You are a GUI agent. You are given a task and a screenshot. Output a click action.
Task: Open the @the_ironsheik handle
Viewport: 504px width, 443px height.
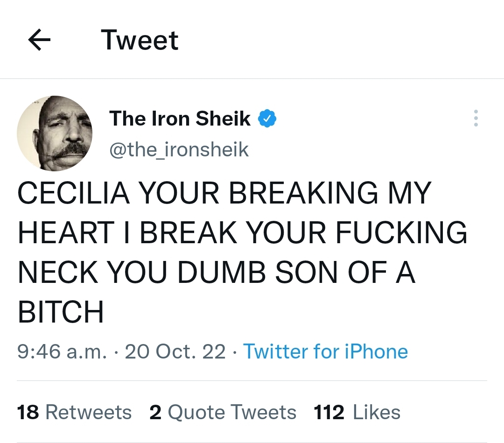(179, 149)
